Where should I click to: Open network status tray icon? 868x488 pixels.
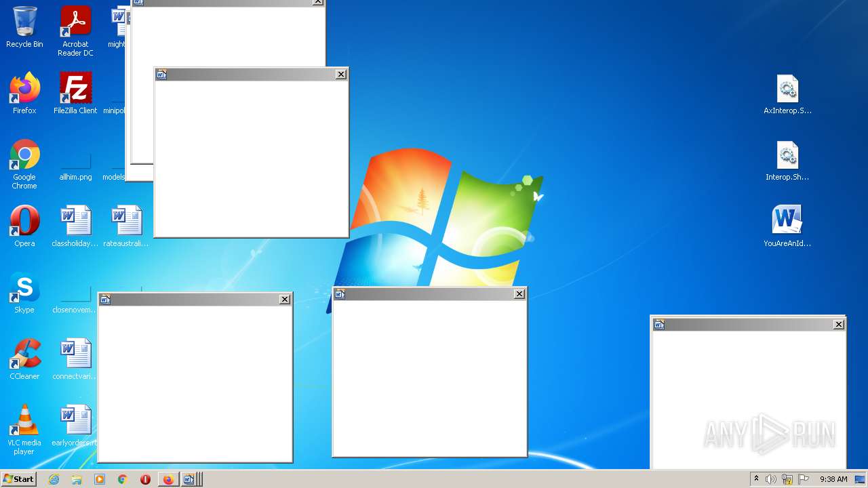[787, 479]
